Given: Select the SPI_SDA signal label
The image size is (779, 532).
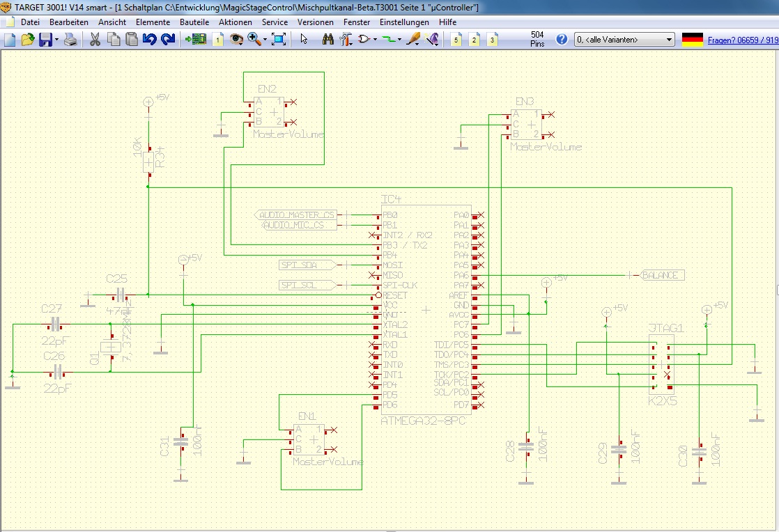Looking at the screenshot, I should click(307, 265).
